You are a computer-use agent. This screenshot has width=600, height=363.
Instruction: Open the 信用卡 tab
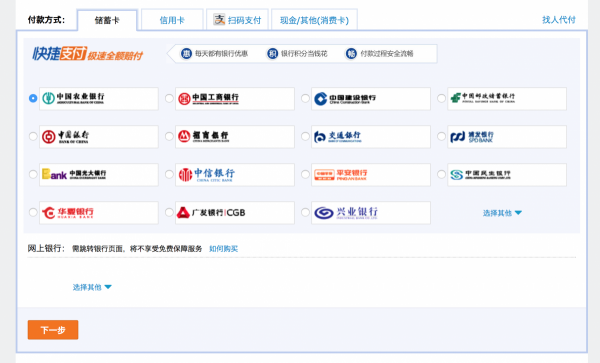click(172, 20)
